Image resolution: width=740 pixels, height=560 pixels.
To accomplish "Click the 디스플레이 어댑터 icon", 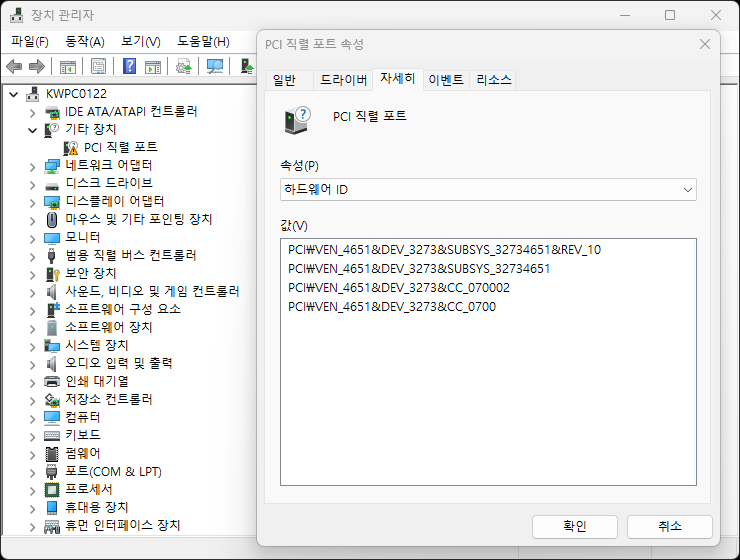I will pos(52,202).
